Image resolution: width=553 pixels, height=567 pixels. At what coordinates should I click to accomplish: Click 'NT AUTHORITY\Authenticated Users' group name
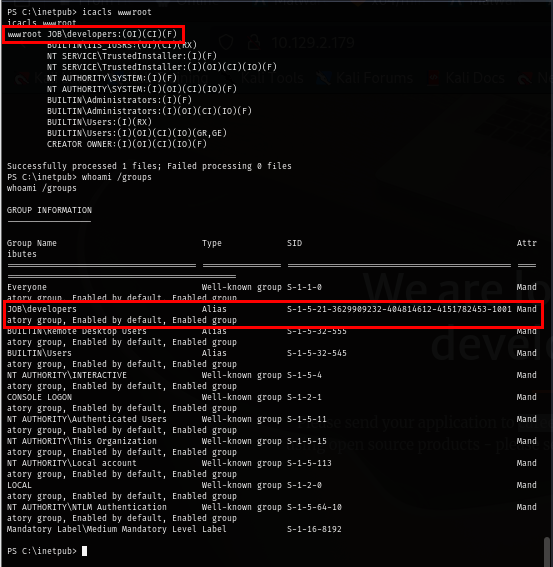87,419
